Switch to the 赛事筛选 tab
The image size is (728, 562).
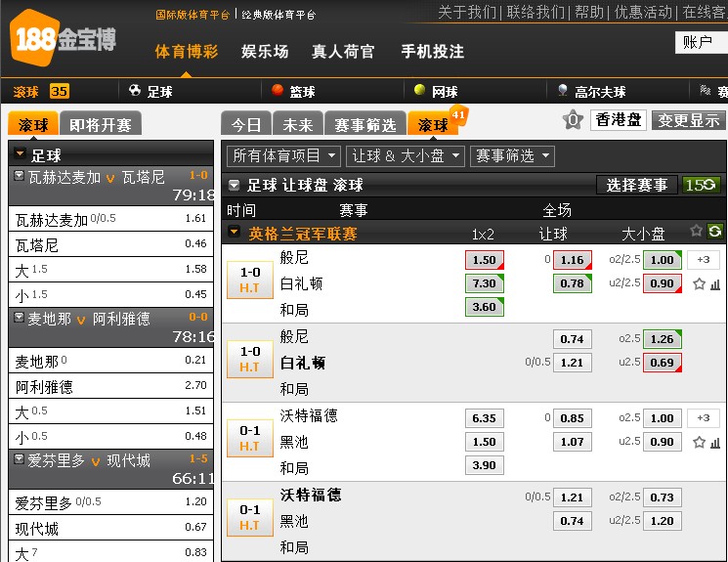pos(364,123)
